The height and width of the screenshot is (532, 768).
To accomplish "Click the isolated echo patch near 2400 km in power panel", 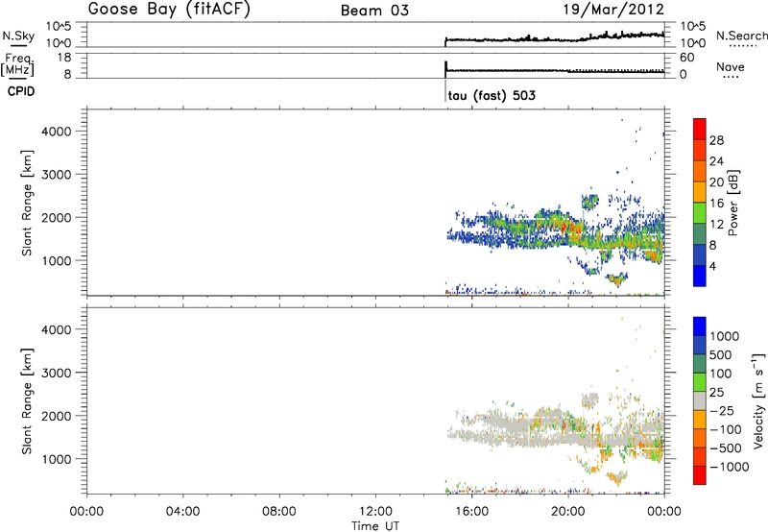I will (x=590, y=202).
